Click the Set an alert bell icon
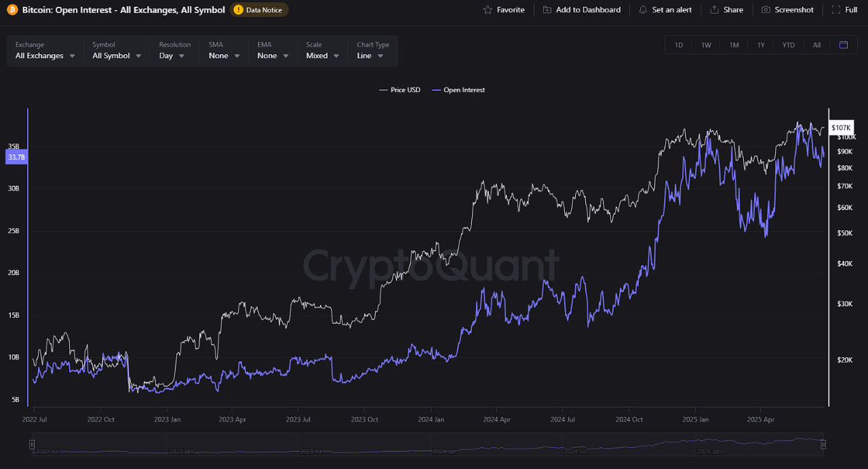This screenshot has height=469, width=868. point(643,10)
